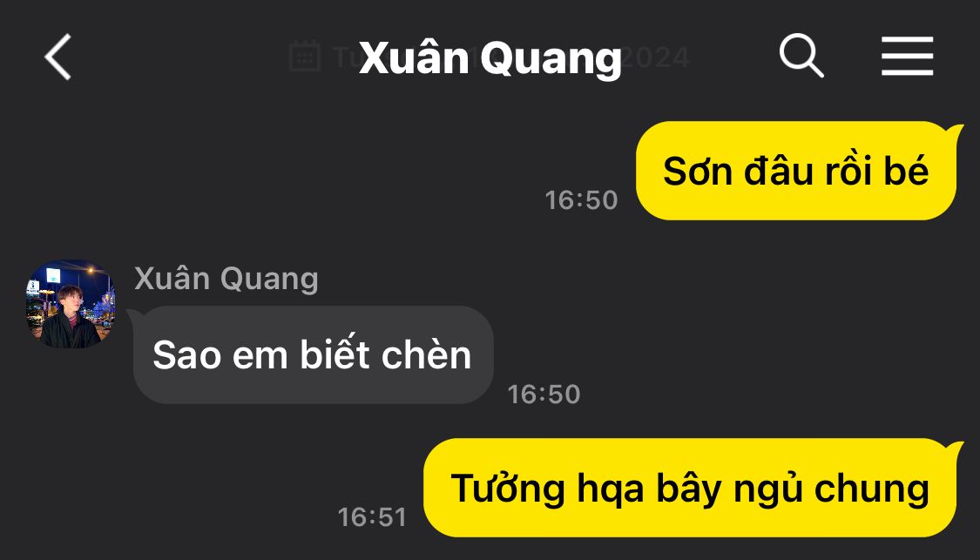Viewport: 980px width, 560px height.
Task: Open Xuân Quang's profile picture
Action: [x=70, y=304]
